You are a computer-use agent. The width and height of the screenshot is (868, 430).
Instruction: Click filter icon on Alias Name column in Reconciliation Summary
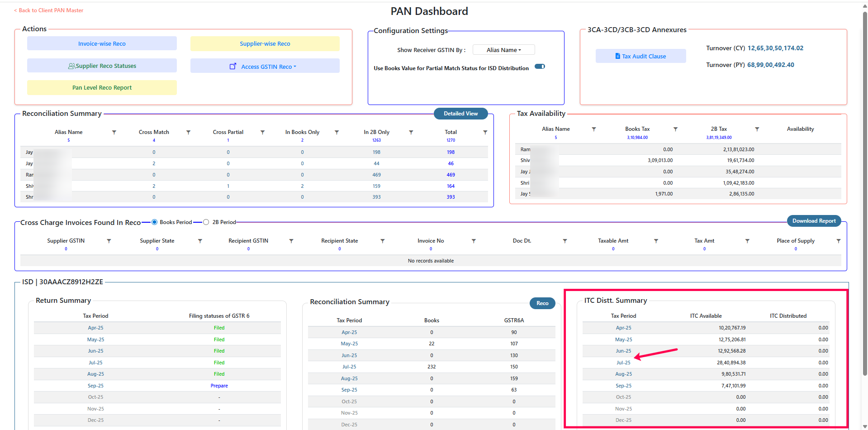[114, 132]
